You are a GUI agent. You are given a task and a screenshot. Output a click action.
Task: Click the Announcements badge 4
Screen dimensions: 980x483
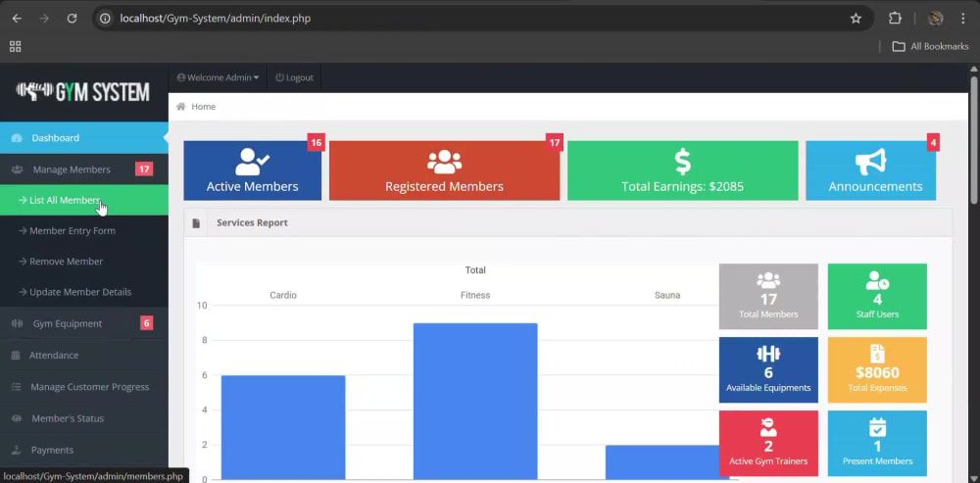point(933,142)
